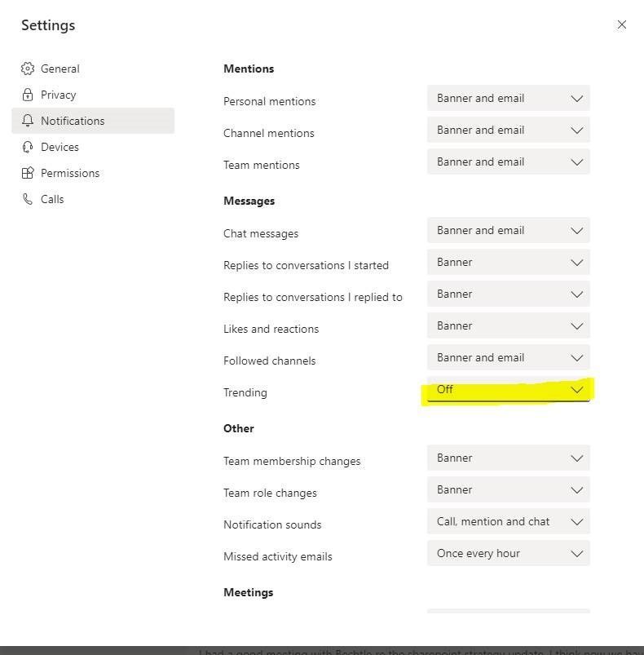Open the Team mentions dropdown

click(x=509, y=162)
